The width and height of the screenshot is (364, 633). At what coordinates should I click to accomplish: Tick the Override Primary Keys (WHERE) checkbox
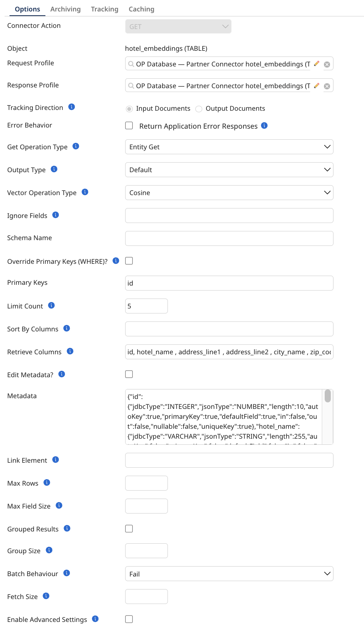pyautogui.click(x=129, y=261)
